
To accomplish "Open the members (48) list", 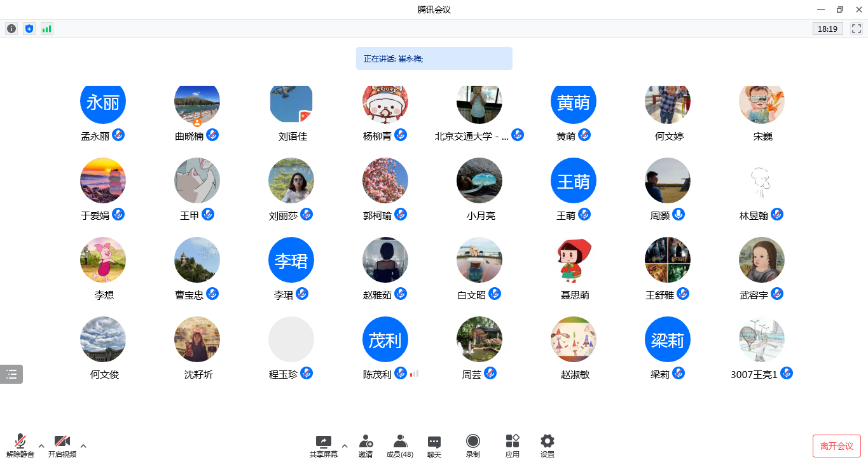I will (x=400, y=445).
